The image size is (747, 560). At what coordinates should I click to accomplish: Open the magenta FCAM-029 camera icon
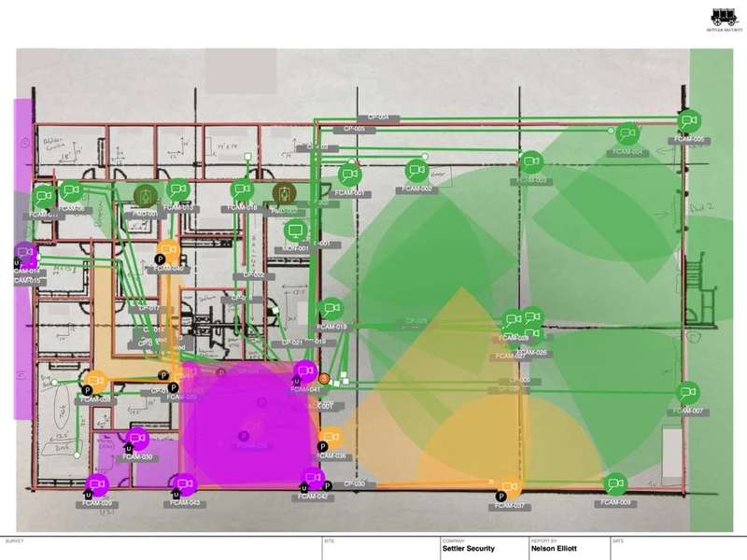[97, 485]
